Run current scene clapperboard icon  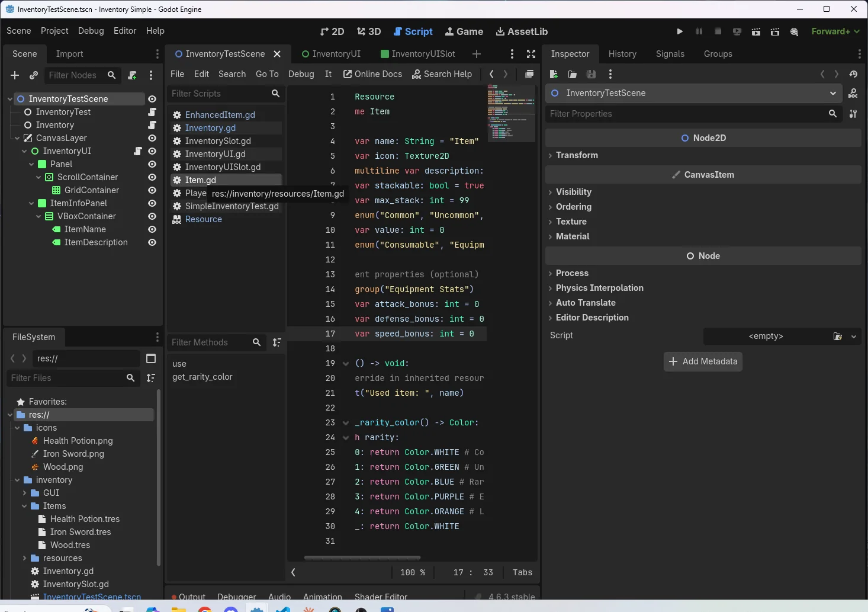(x=756, y=31)
